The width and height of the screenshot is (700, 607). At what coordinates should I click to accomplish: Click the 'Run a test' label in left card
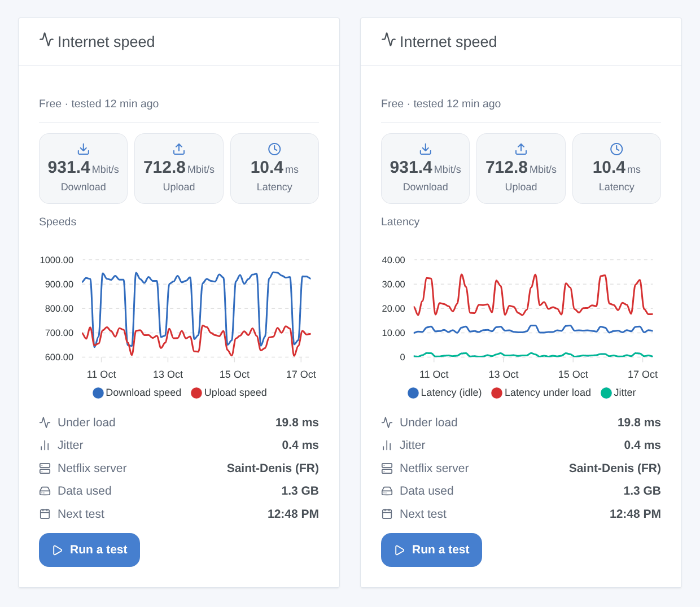coord(98,549)
